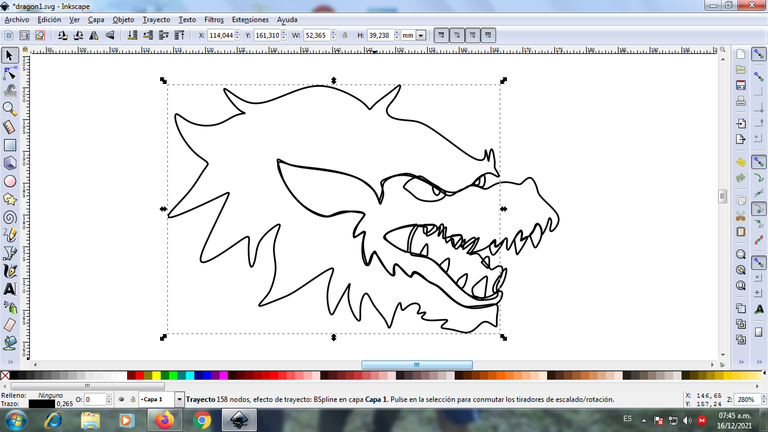Click the Print document icon

coord(741,101)
